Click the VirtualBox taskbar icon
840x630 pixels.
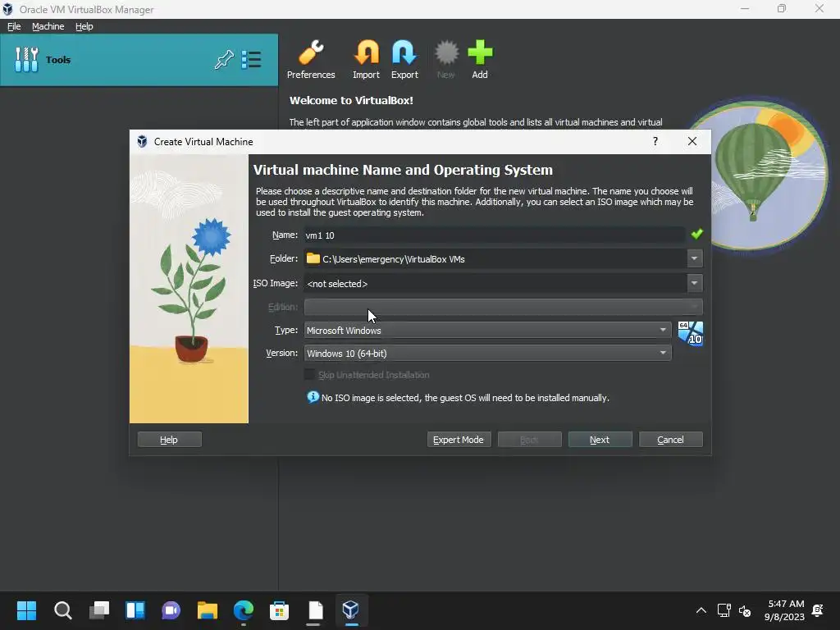click(351, 610)
